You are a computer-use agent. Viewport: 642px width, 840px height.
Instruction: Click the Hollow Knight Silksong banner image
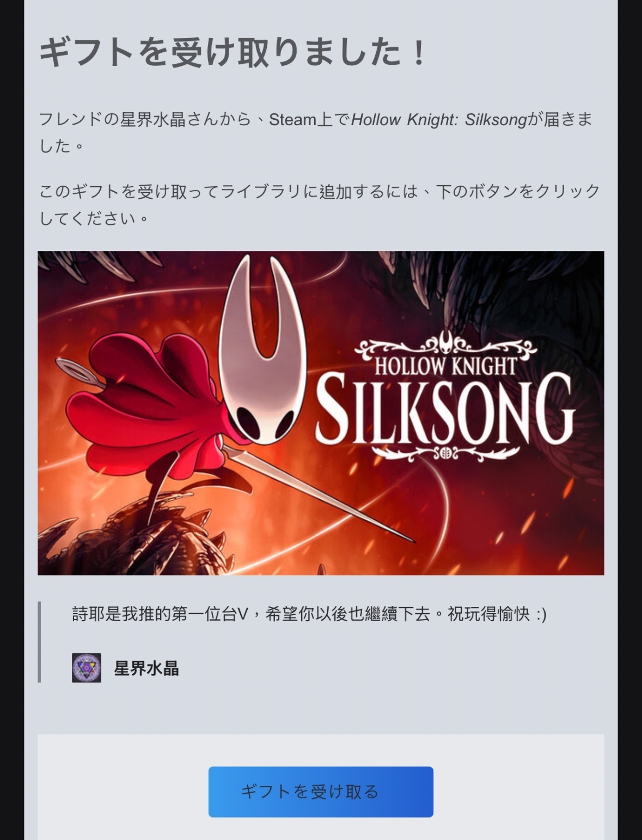[x=321, y=413]
